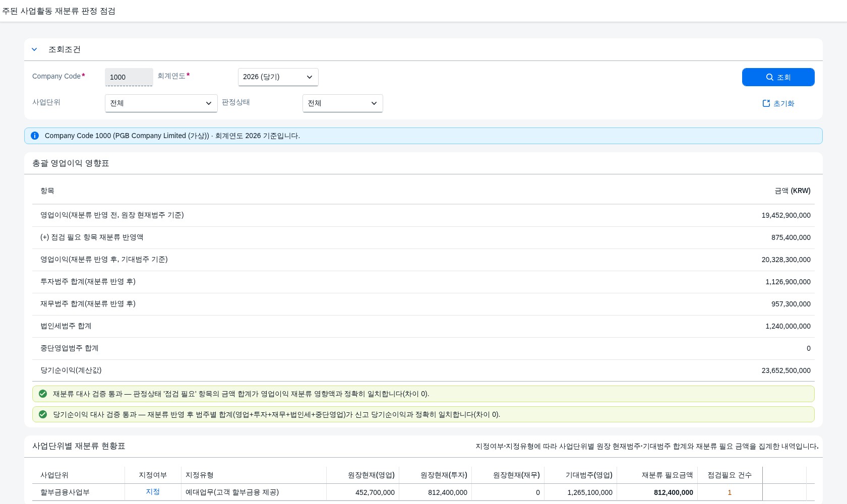Click the 금액 (KRW) column header

793,191
